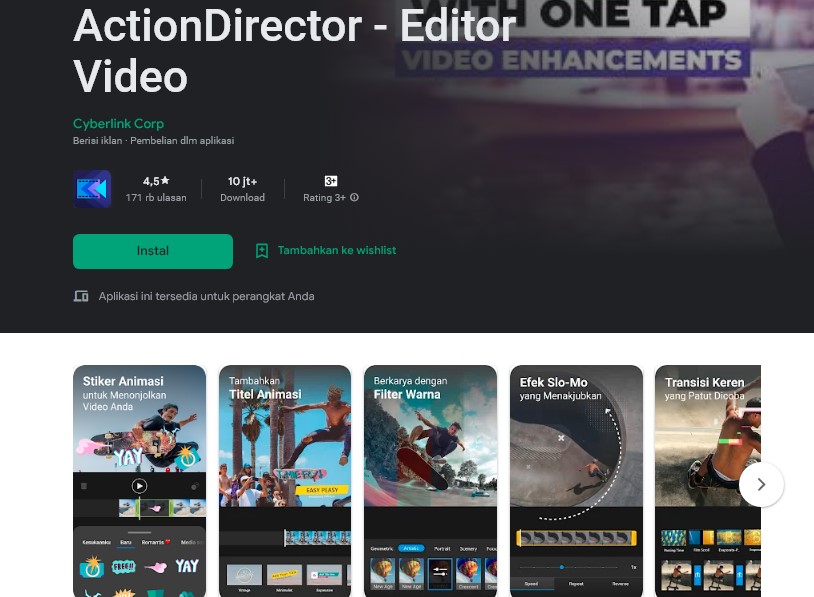Click the device availability icon
The width and height of the screenshot is (814, 597).
point(81,296)
